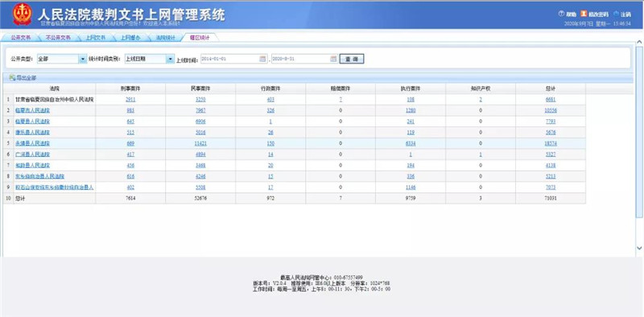Click the scrollbar down arrow
The image size is (644, 317).
pos(639,248)
